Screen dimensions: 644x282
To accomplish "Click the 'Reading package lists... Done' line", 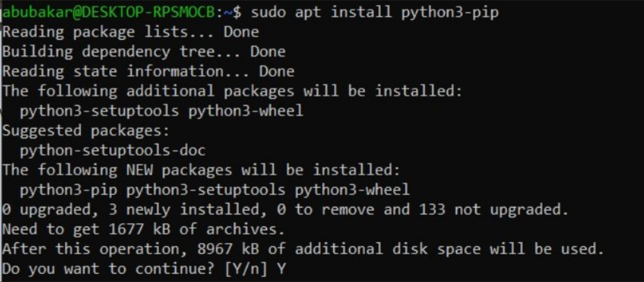I will pos(131,32).
